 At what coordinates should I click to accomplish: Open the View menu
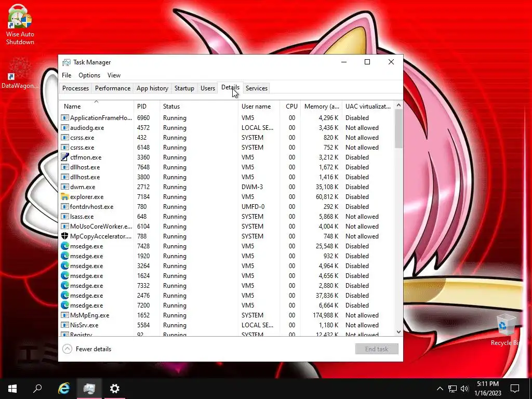click(x=114, y=75)
